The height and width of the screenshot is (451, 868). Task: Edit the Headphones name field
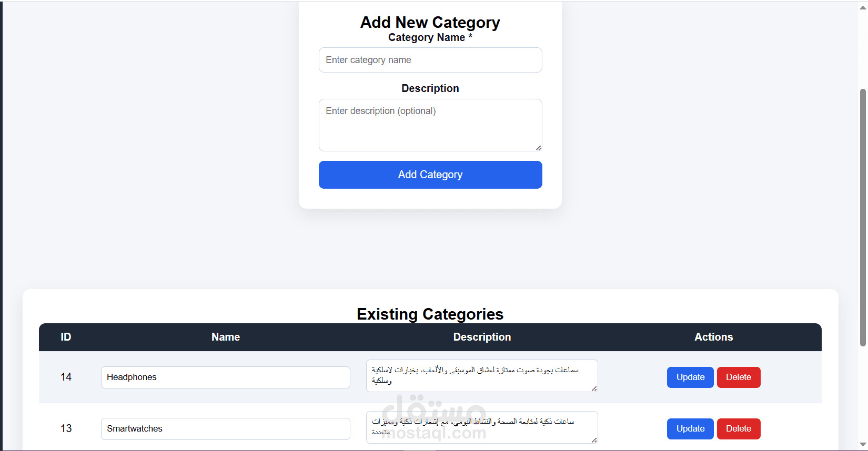tap(225, 377)
